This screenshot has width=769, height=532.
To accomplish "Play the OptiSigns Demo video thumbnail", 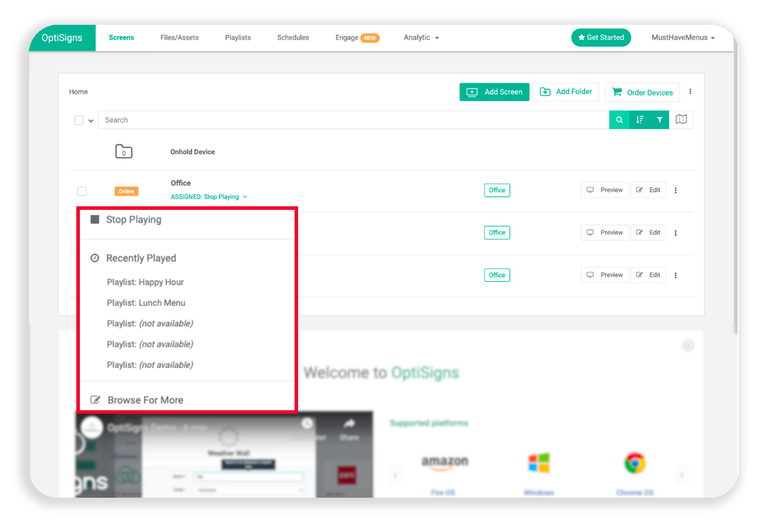I will 225,455.
